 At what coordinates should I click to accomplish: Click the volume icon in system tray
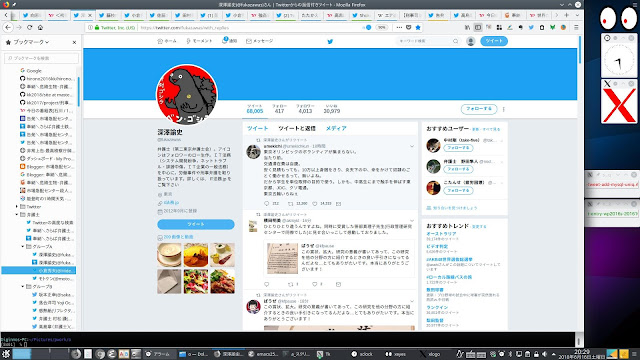[544, 354]
